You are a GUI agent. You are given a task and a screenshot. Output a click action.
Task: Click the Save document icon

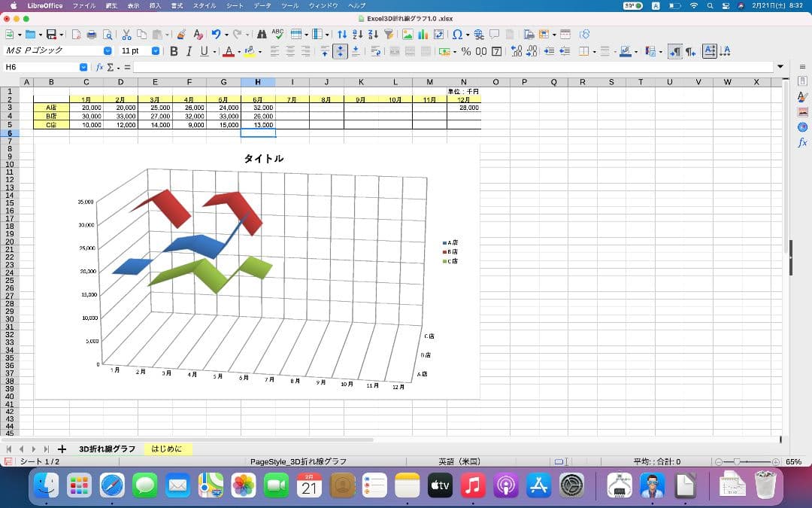click(51, 34)
